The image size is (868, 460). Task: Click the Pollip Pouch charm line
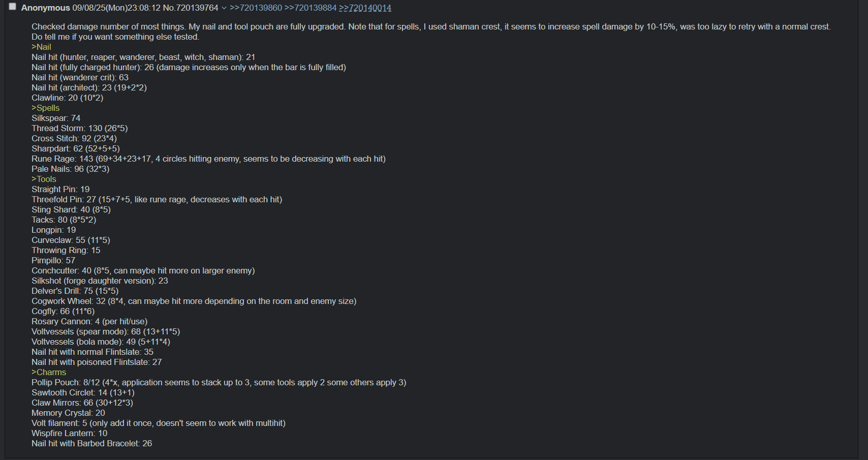[x=219, y=382]
